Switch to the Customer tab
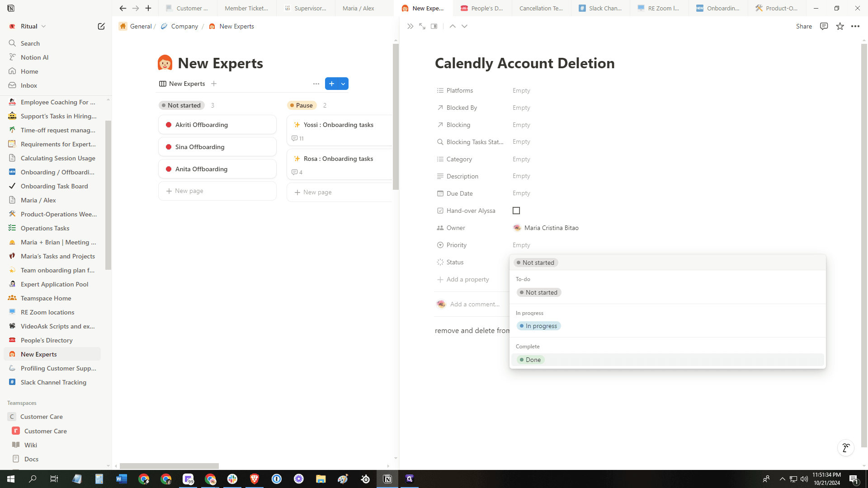The height and width of the screenshot is (488, 868). click(187, 8)
